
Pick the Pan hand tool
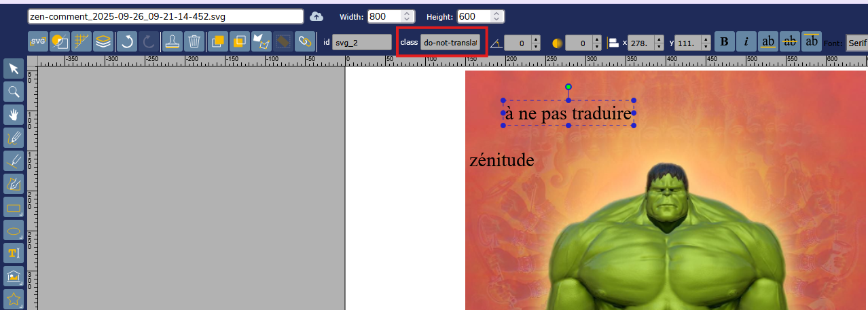pos(14,114)
